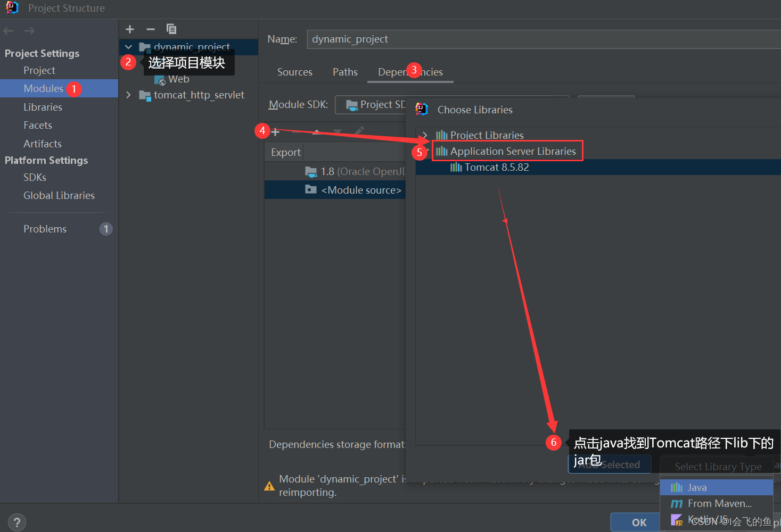Click the Export column header

pos(286,152)
